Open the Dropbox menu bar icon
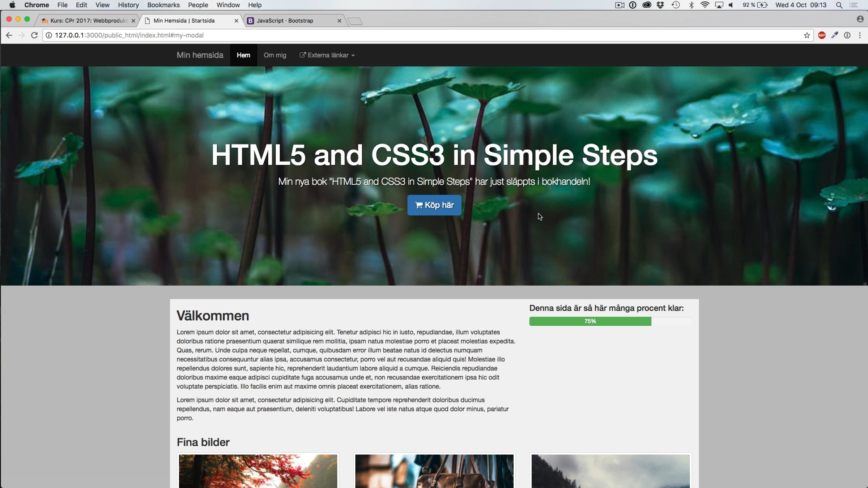Viewport: 868px width, 488px height. click(660, 5)
